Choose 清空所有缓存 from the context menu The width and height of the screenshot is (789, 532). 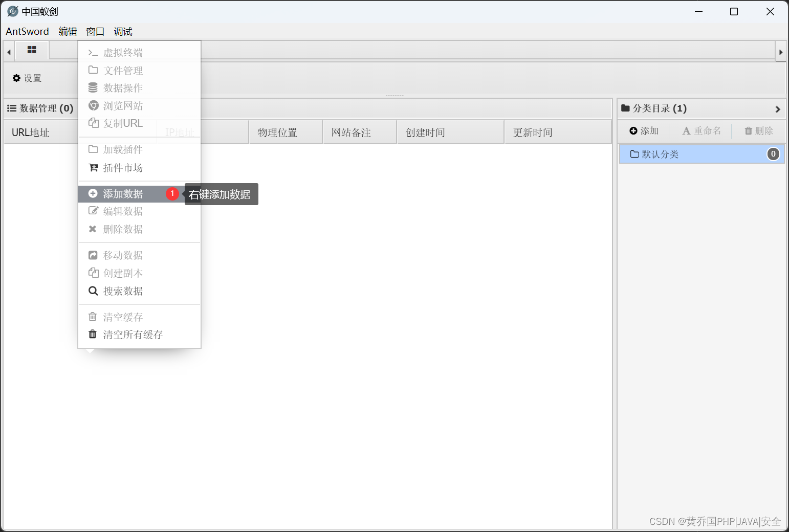coord(139,335)
